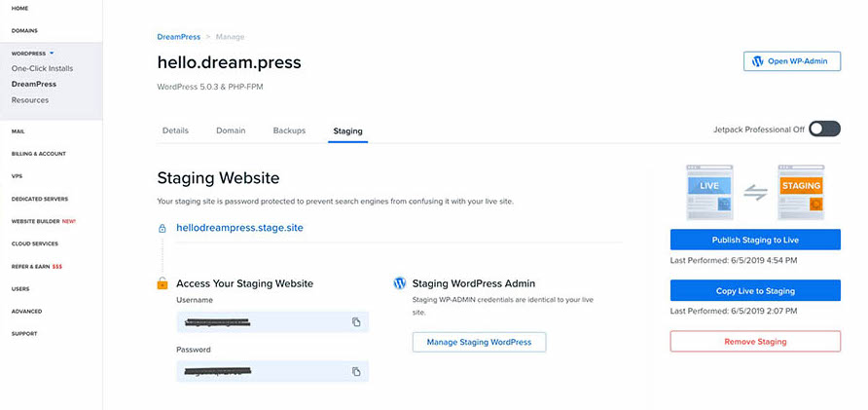Open the Backups tab
The height and width of the screenshot is (410, 868).
[289, 130]
